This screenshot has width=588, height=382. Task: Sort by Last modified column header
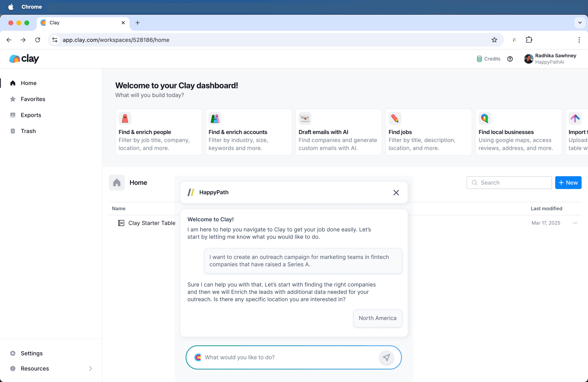[546, 208]
